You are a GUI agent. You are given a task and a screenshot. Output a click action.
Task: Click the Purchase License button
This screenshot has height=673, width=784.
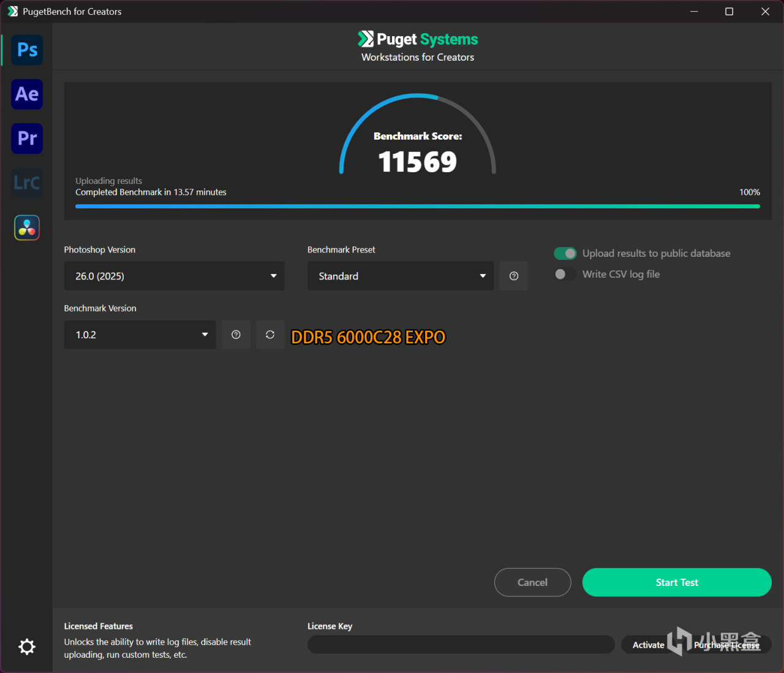(x=727, y=645)
